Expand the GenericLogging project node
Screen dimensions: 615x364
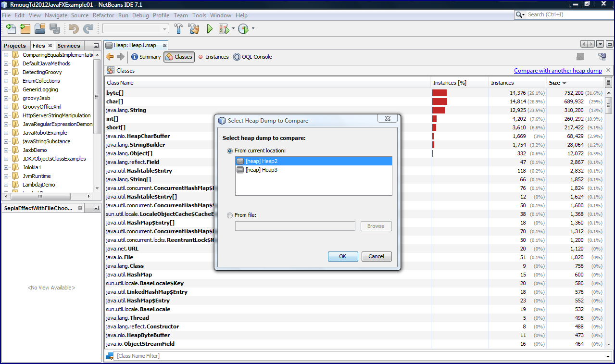pos(6,89)
